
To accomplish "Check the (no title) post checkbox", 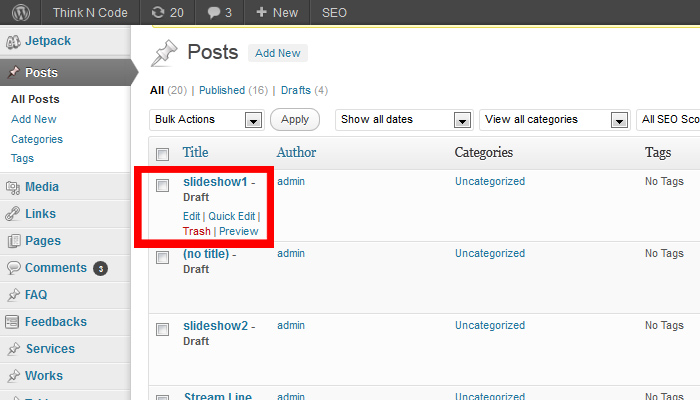I will (x=162, y=257).
